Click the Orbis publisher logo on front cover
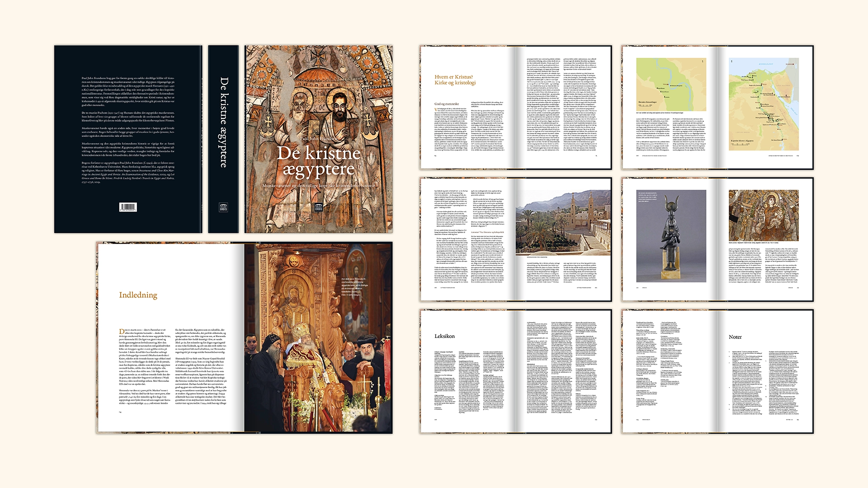Viewport: 868px width, 488px height. [x=318, y=207]
